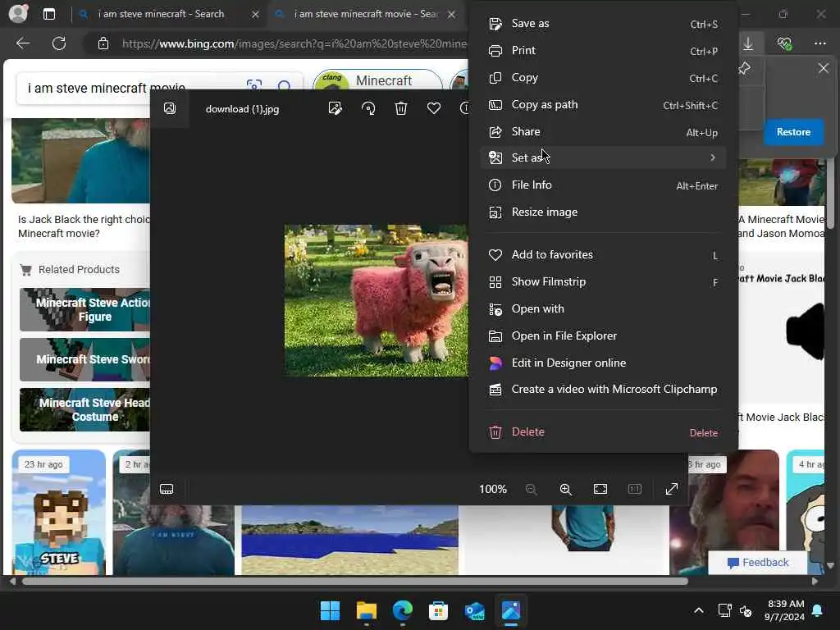Click the heart favorite icon in Photos toolbar

pos(433,109)
